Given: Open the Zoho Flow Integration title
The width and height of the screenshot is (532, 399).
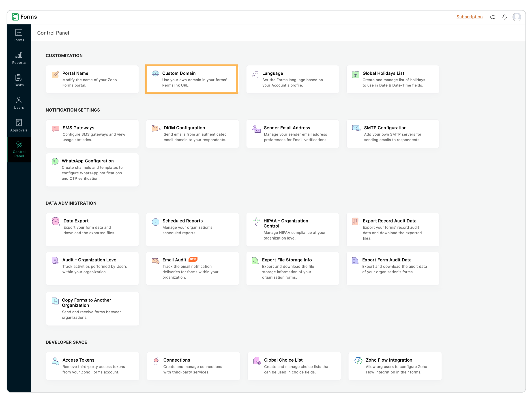Looking at the screenshot, I should coord(389,360).
